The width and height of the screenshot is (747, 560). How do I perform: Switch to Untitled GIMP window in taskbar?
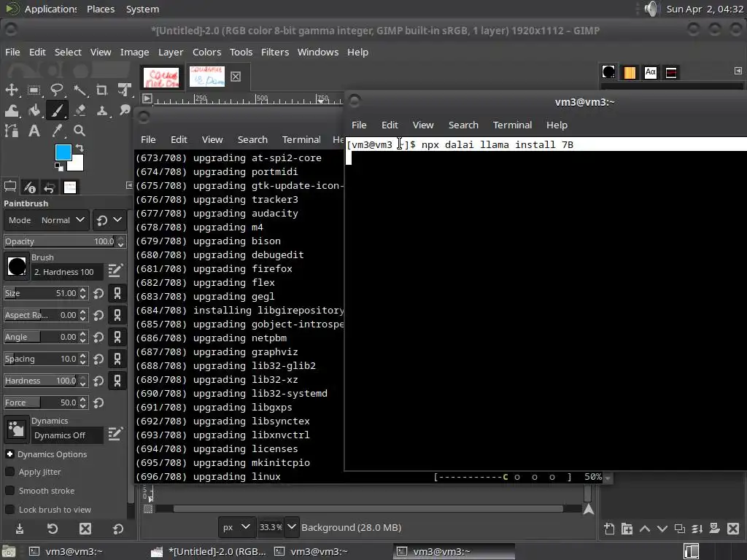[209, 551]
